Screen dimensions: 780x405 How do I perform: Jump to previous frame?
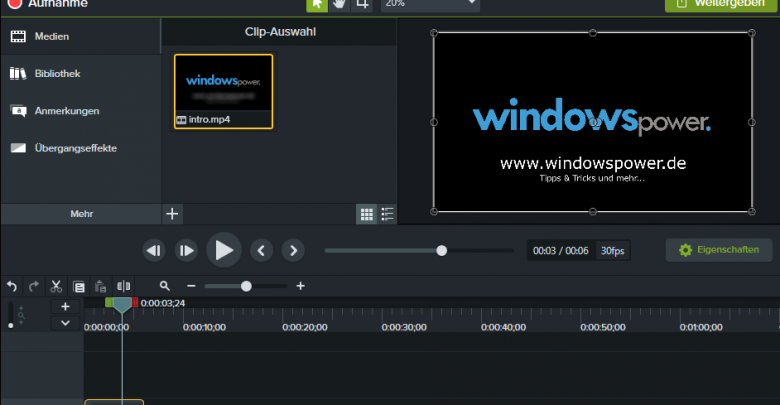point(154,250)
